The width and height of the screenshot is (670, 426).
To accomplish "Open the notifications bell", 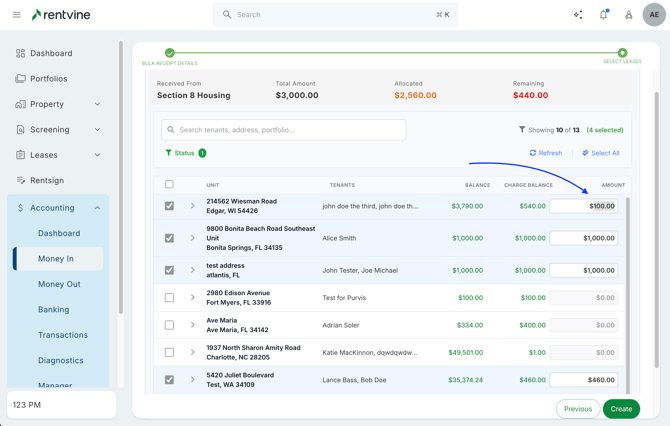I will tap(603, 15).
